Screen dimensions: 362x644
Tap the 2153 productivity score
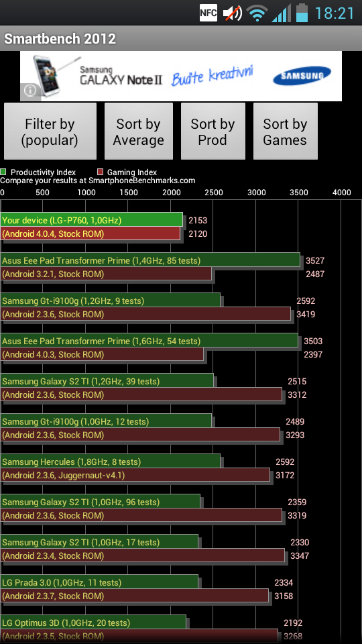(x=198, y=220)
